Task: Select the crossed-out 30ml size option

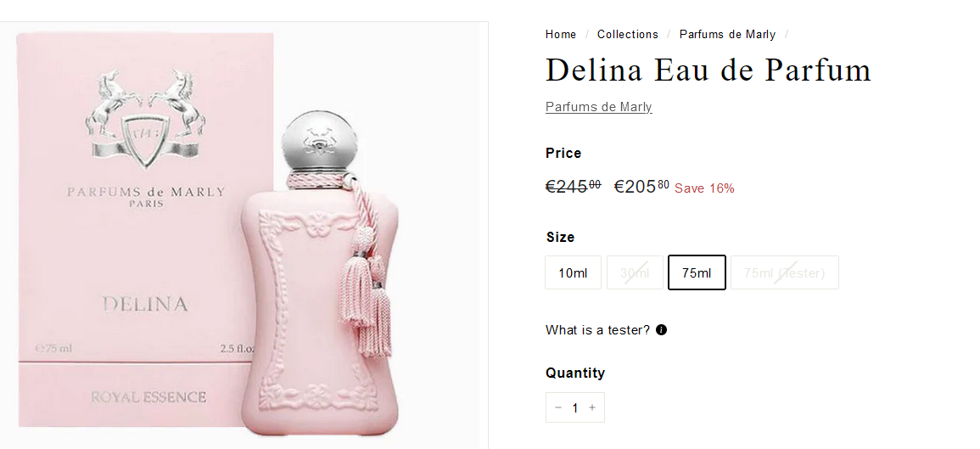Action: [x=635, y=272]
